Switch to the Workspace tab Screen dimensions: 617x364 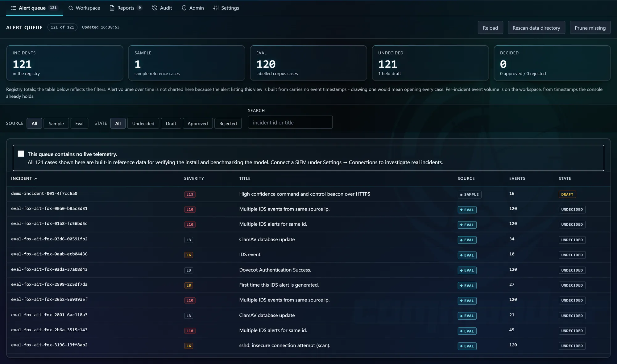pyautogui.click(x=84, y=8)
